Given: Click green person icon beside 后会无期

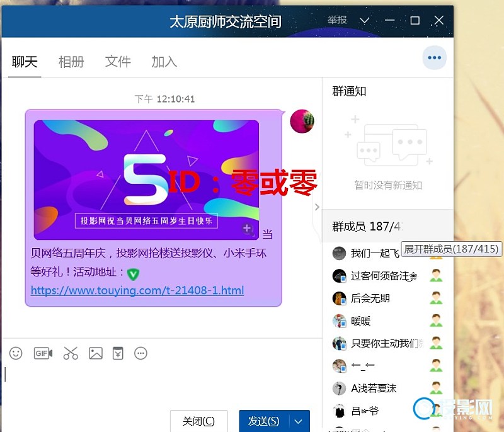Looking at the screenshot, I should click(436, 298).
